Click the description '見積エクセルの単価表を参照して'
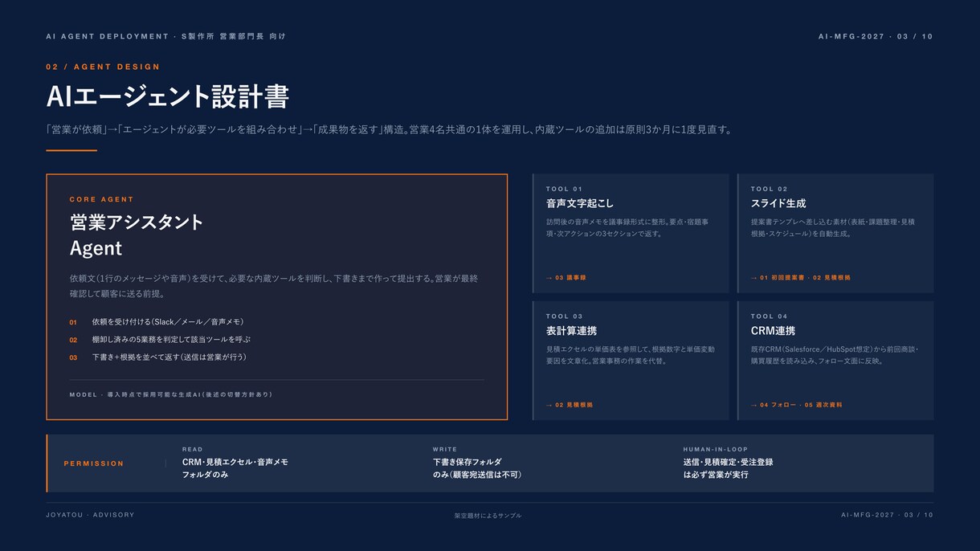Viewport: 980px width, 551px height. click(x=631, y=355)
